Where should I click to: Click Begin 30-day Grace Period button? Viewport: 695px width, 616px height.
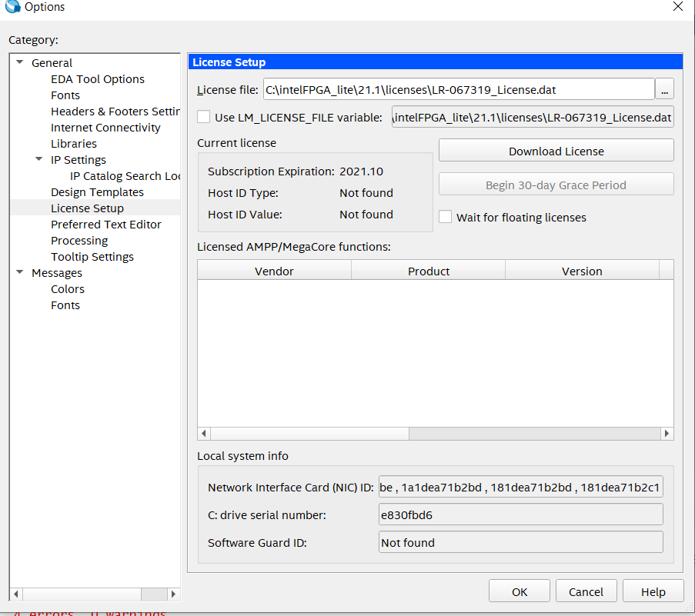pyautogui.click(x=556, y=185)
